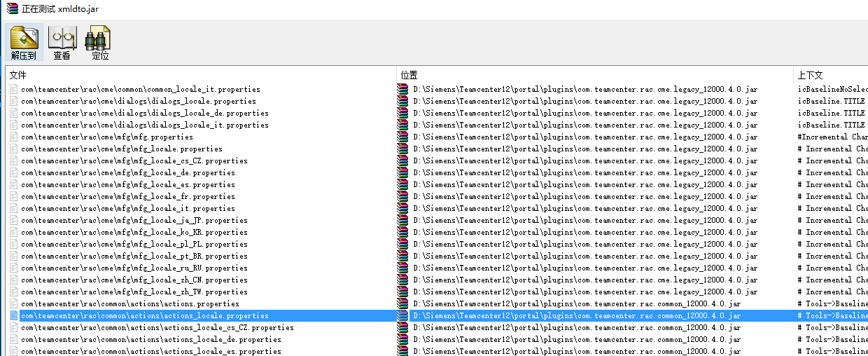Image resolution: width=868 pixels, height=356 pixels.
Task: Sort by the 文件 column header
Action: (202, 74)
